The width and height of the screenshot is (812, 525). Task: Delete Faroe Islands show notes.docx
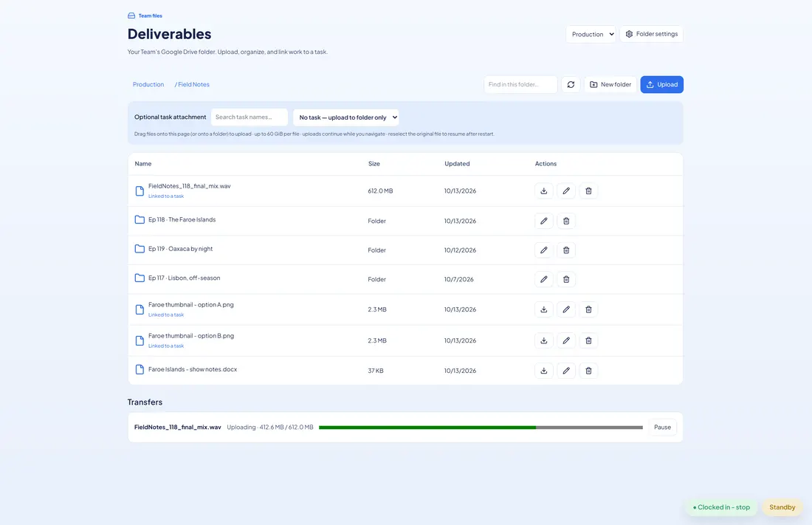point(588,371)
